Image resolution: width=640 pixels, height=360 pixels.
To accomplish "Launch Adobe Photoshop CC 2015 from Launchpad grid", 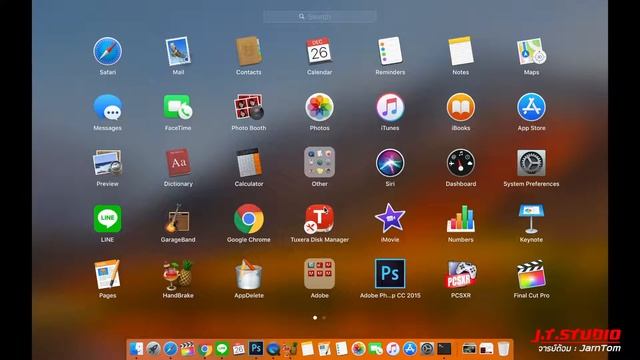I will (x=390, y=274).
